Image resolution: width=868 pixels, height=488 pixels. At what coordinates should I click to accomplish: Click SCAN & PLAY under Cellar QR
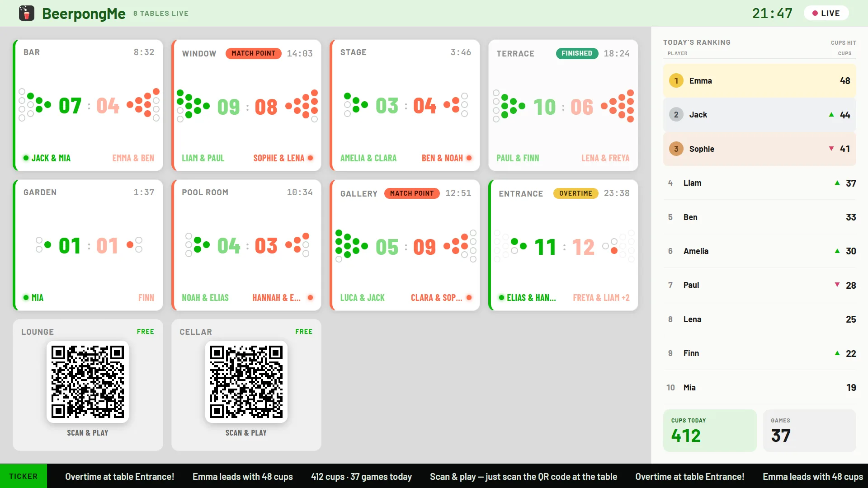pyautogui.click(x=246, y=433)
